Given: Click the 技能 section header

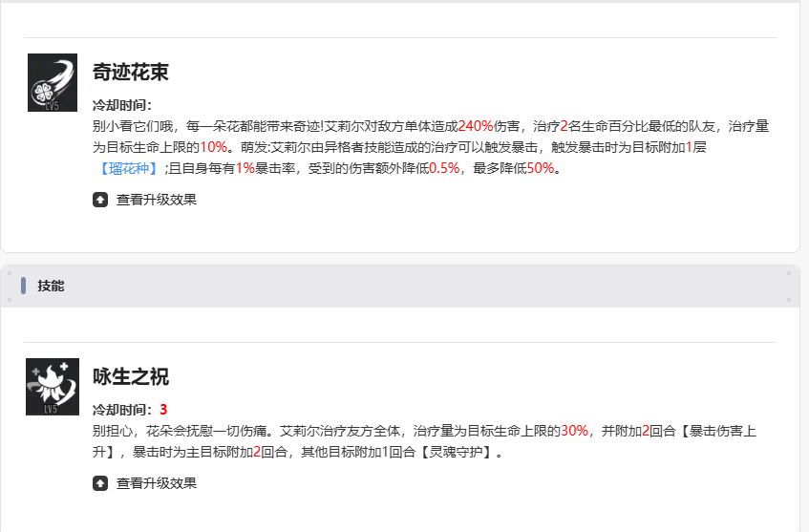Looking at the screenshot, I should 400,286.
